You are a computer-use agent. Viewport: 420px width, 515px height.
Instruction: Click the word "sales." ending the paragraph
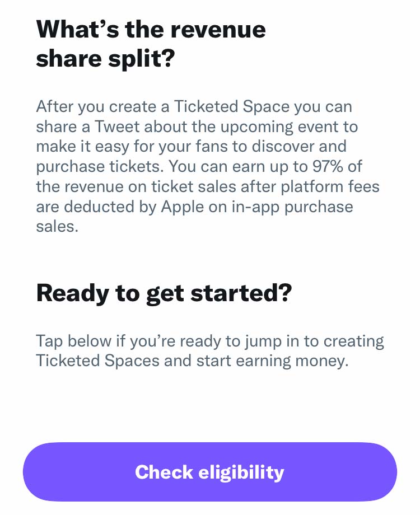tap(57, 227)
